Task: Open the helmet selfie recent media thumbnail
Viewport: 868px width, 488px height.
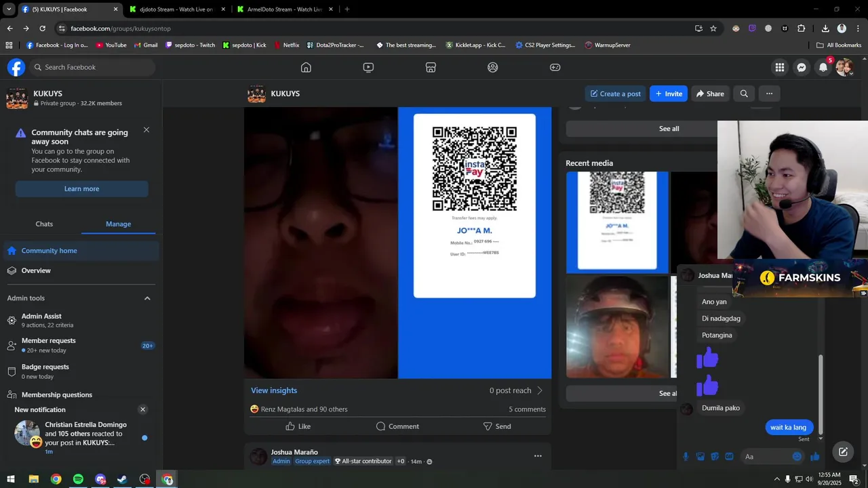Action: click(x=617, y=327)
